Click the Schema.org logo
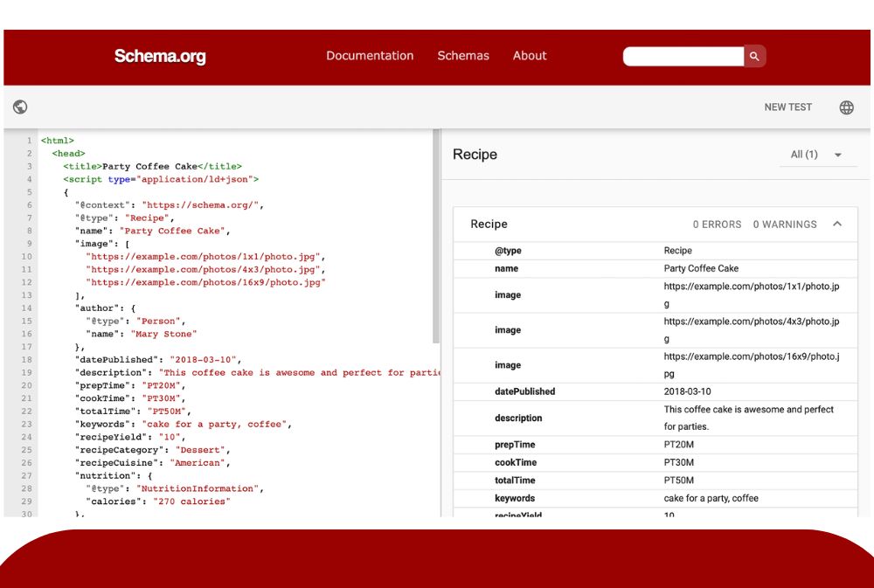The image size is (874, 588). [x=161, y=56]
